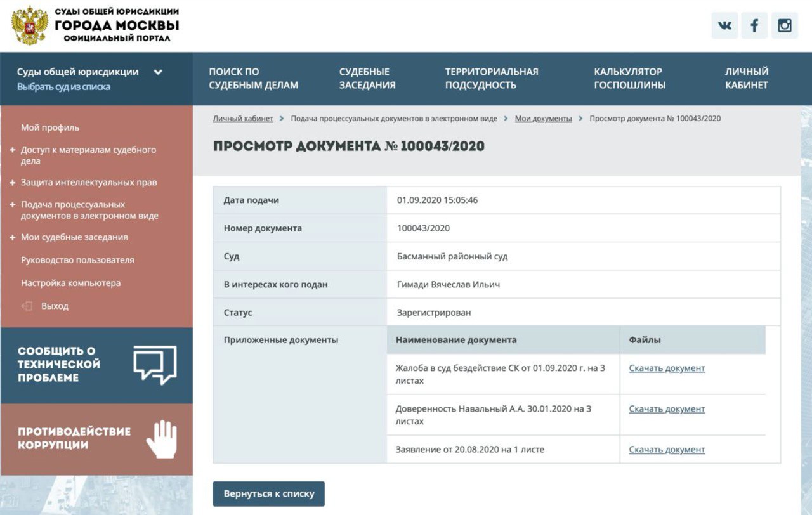Expand the Суды общей юрисдикции chevron
812x515 pixels.
158,72
